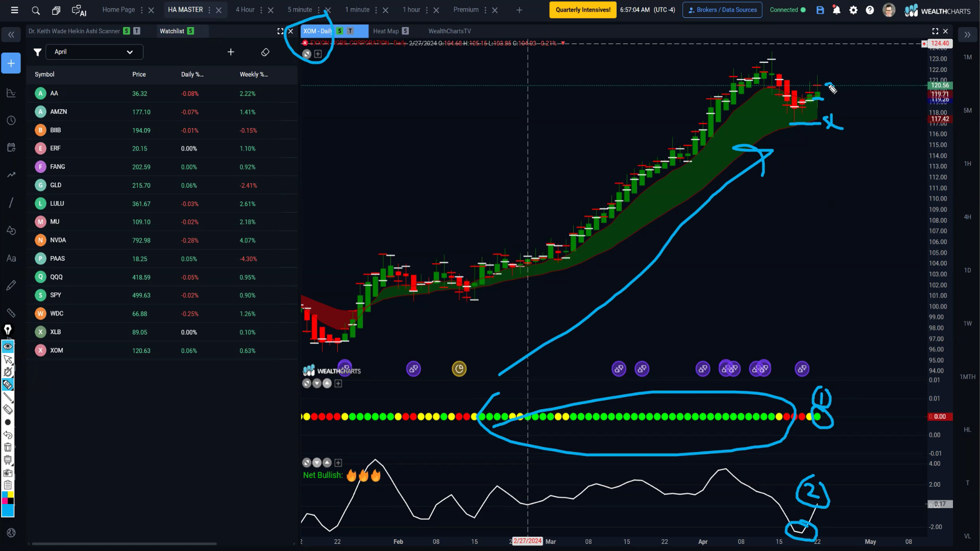Pick the blue current color swatch

[8, 510]
